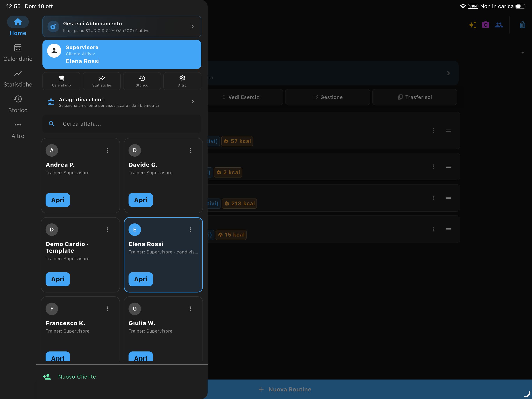The width and height of the screenshot is (532, 399).
Task: Open Calendario quick tile
Action: [x=61, y=81]
